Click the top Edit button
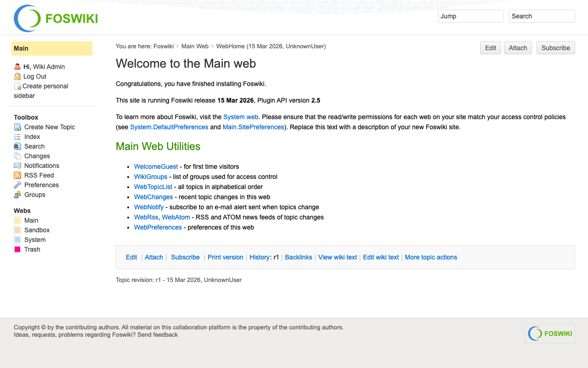The width and height of the screenshot is (588, 368). pyautogui.click(x=491, y=48)
